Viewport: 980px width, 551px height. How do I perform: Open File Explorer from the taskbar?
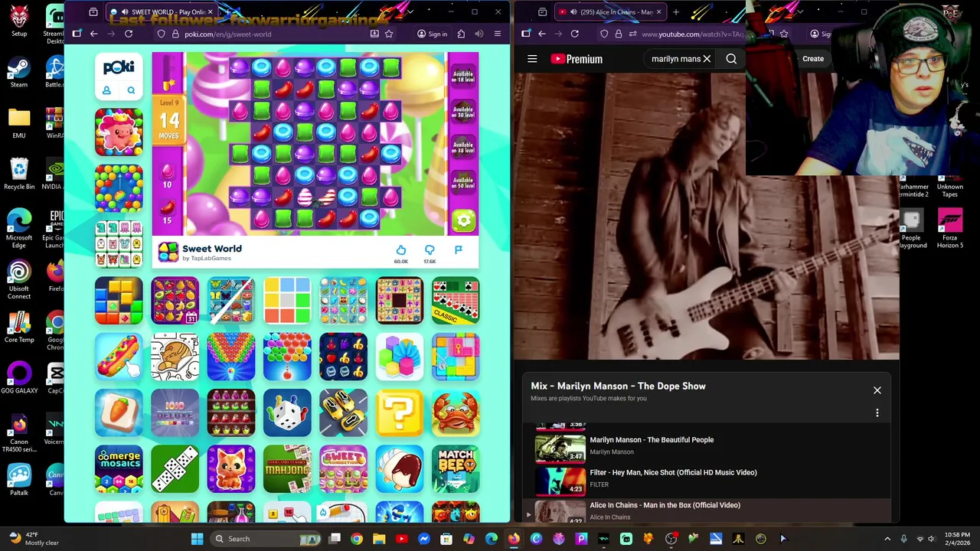[x=379, y=539]
